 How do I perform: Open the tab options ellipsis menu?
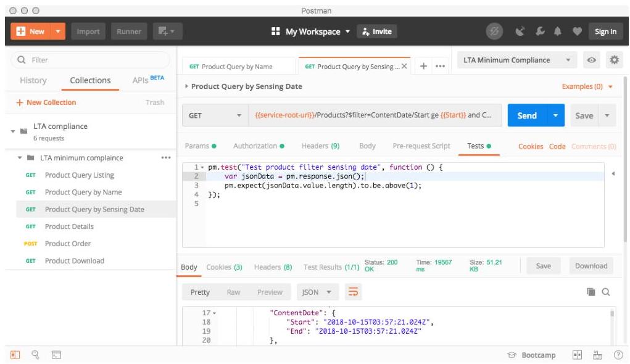(441, 66)
